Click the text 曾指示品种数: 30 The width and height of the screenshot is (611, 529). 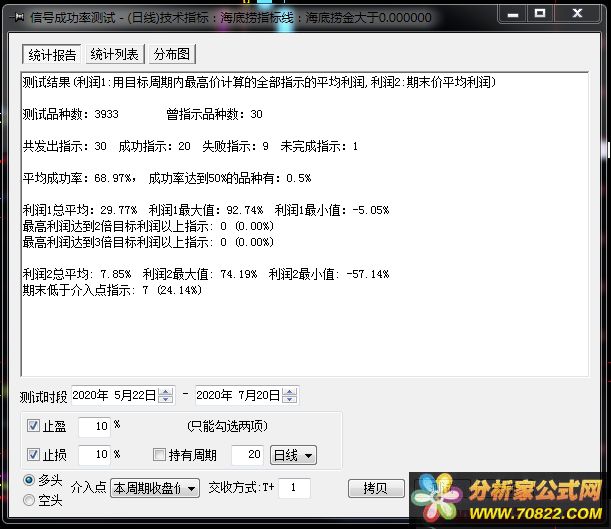coord(214,114)
